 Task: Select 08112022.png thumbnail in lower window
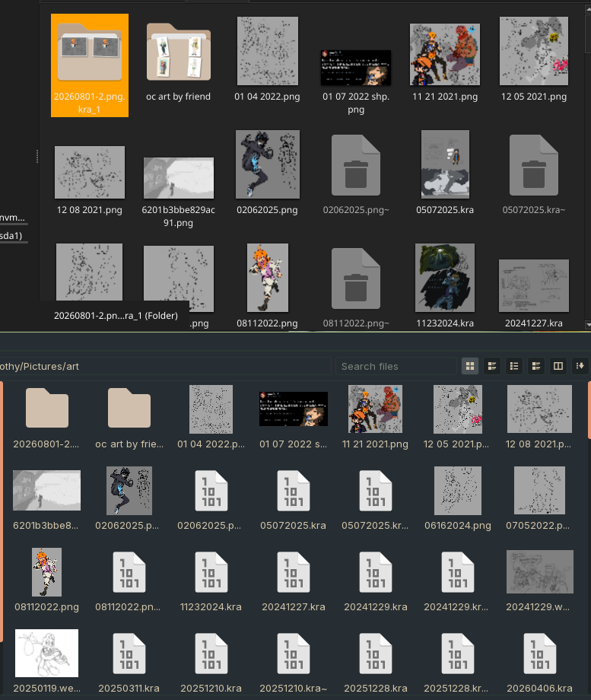click(x=47, y=572)
